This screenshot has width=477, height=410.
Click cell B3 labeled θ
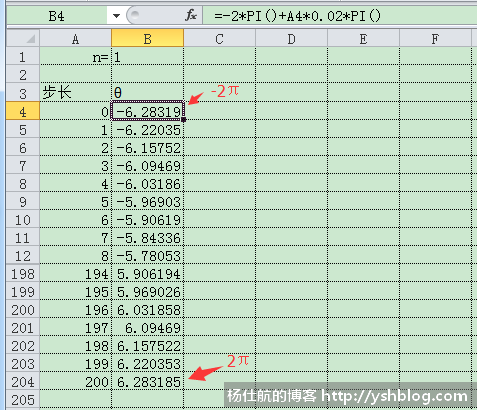tap(148, 92)
